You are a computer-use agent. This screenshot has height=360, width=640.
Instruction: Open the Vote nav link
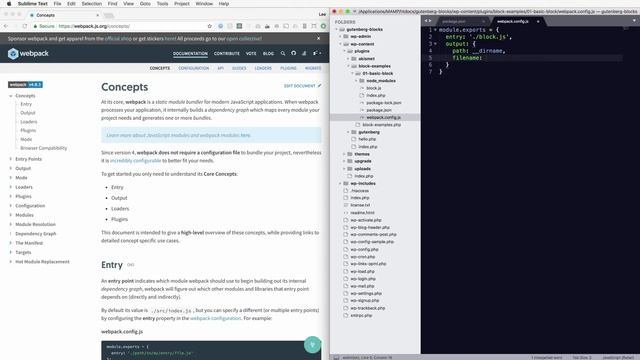pos(251,53)
